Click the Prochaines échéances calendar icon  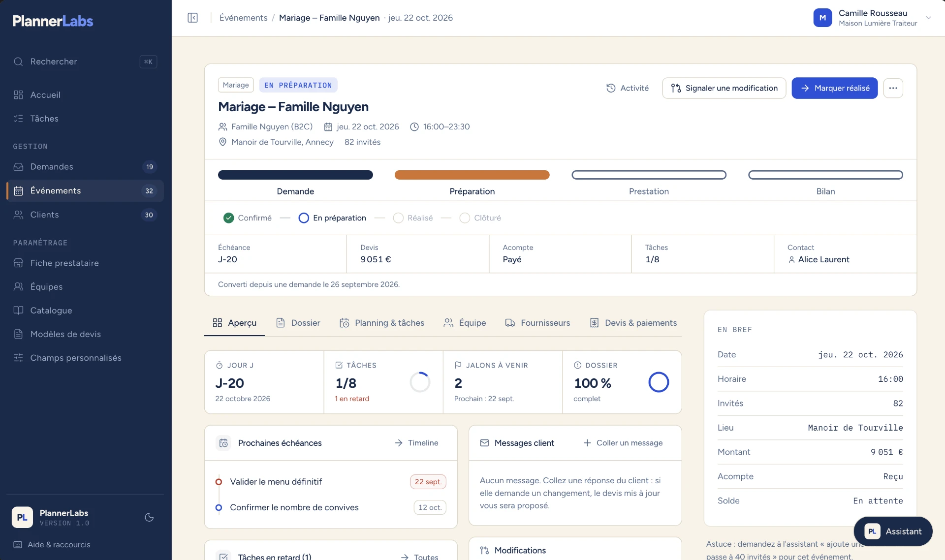(223, 443)
